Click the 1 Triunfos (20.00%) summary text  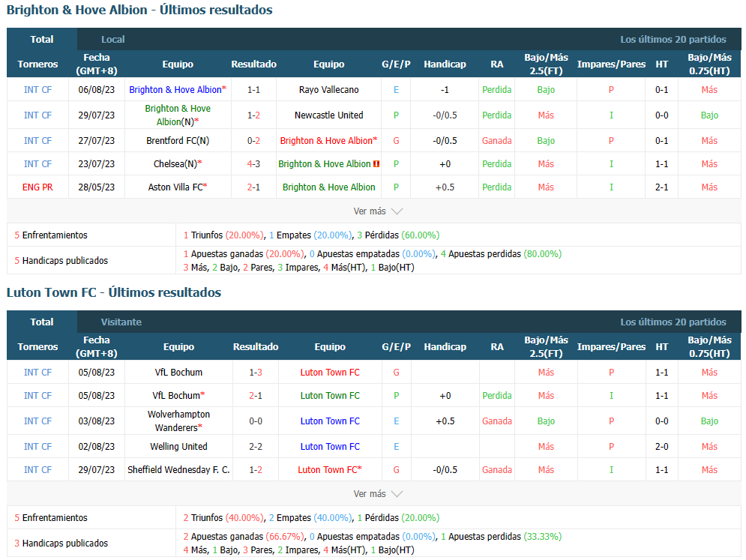[x=223, y=235]
